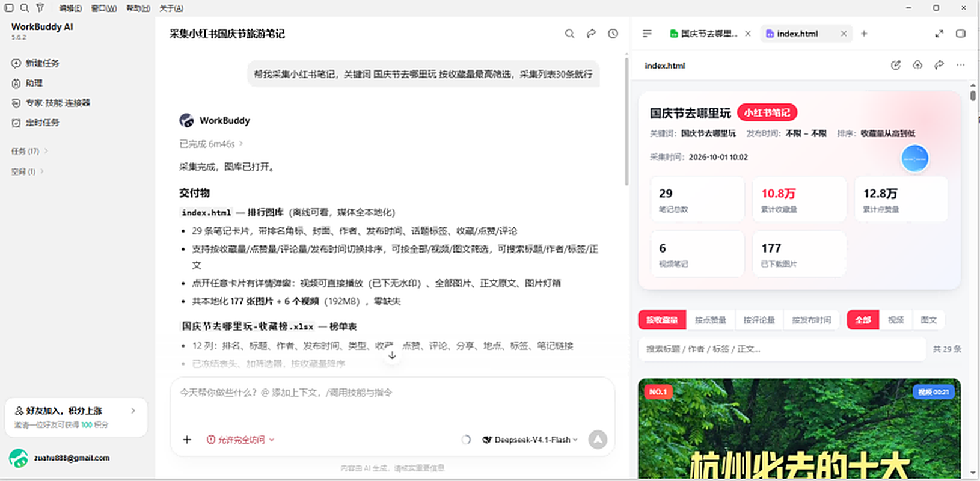
Task: Close the index.html tab
Action: [844, 34]
